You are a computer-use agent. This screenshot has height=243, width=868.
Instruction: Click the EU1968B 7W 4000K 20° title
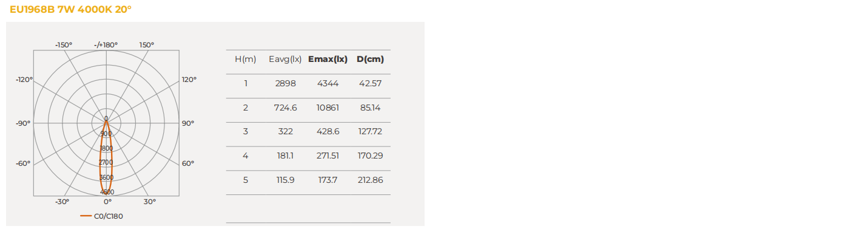(70, 10)
